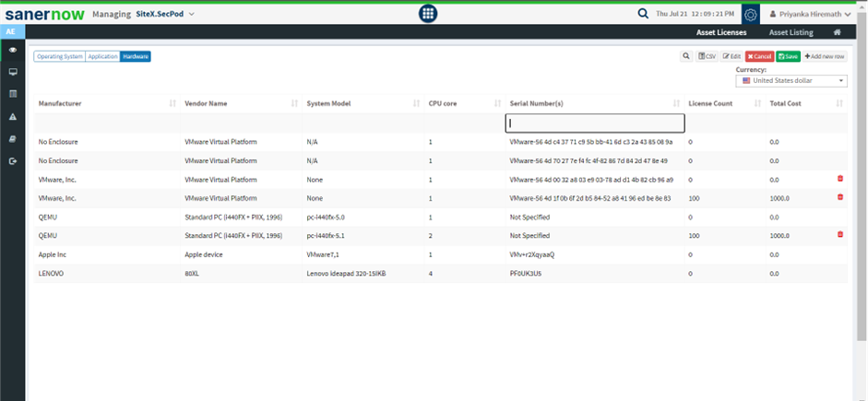
Task: Click the AE module badge
Action: (12, 32)
